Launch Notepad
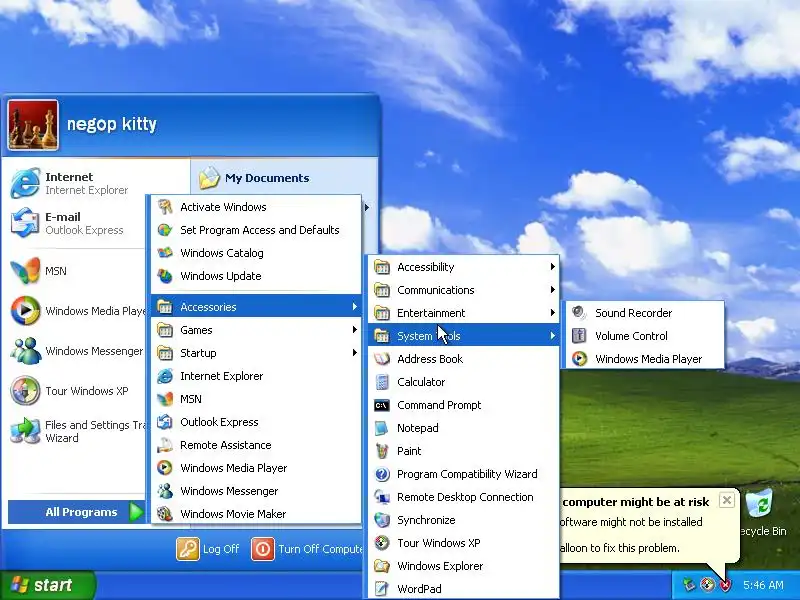 pyautogui.click(x=463, y=428)
